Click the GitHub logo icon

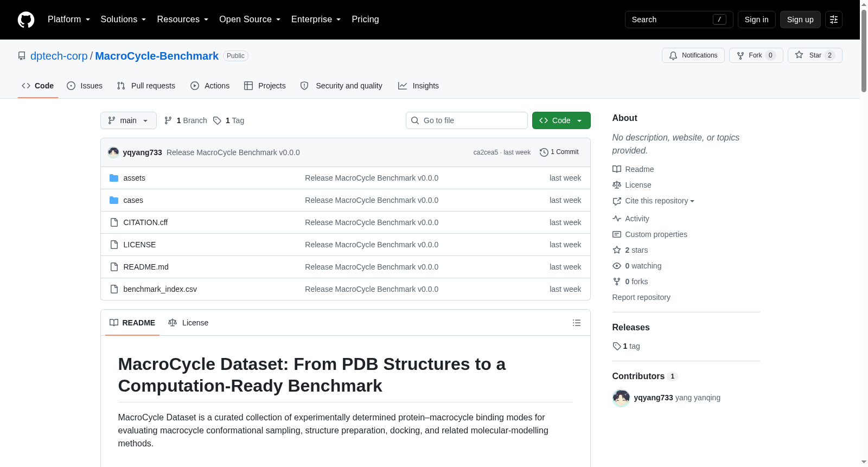(x=26, y=20)
